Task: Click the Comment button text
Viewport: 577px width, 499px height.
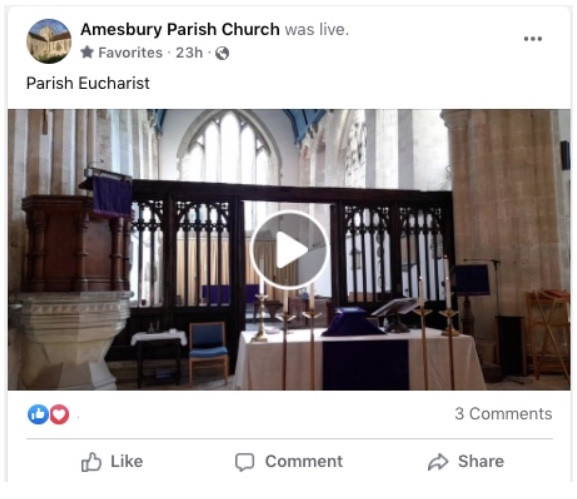Action: pyautogui.click(x=304, y=461)
